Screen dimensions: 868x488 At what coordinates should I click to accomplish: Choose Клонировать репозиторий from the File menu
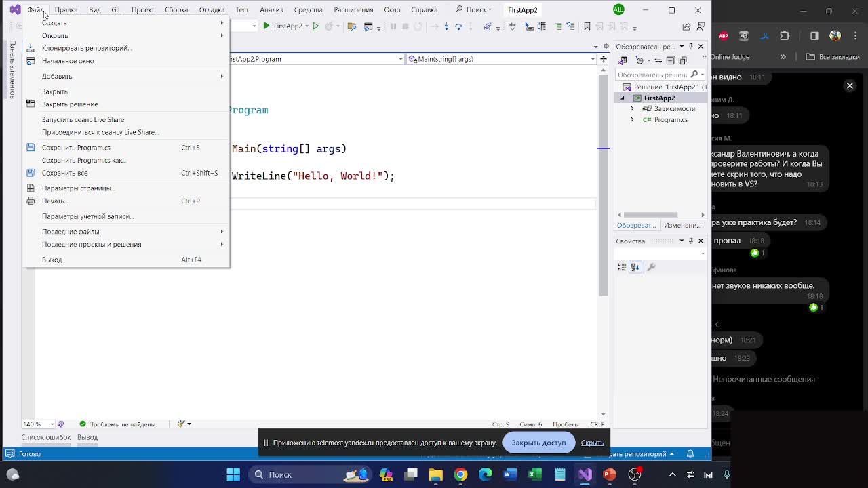pos(127,48)
